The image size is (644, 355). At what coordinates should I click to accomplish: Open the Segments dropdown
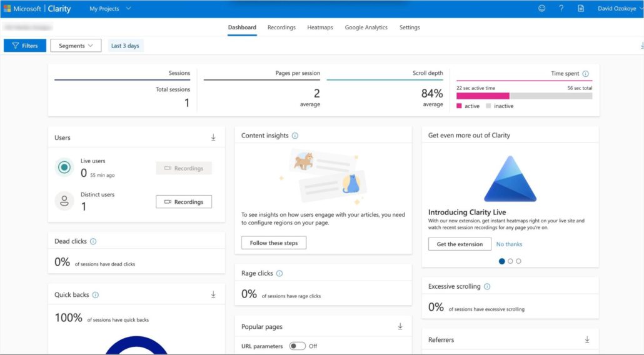[76, 46]
